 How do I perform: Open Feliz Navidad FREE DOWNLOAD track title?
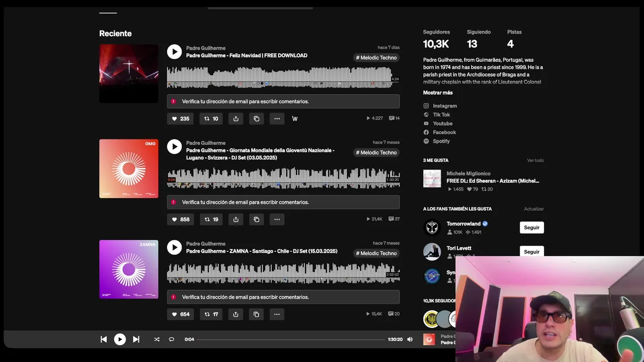coord(247,55)
